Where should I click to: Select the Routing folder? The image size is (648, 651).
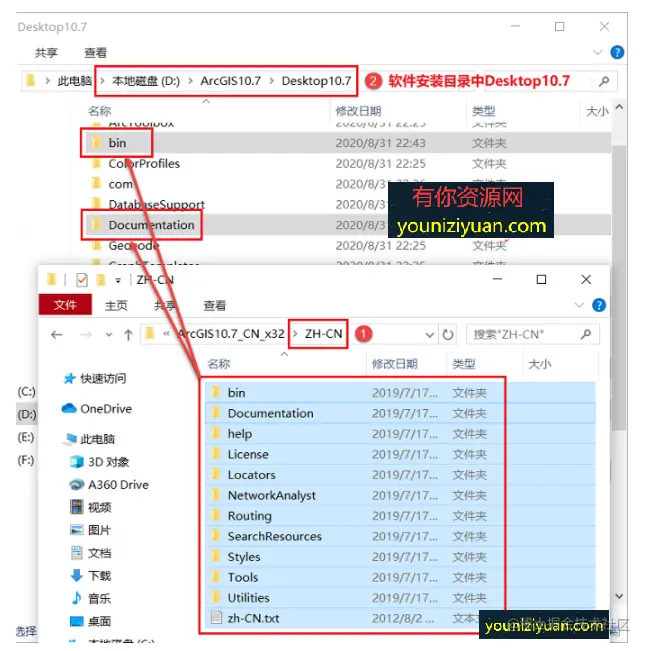pos(400,516)
